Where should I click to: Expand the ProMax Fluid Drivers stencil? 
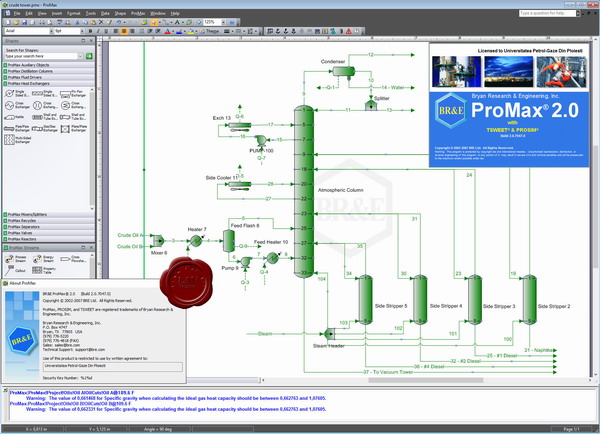[x=48, y=77]
